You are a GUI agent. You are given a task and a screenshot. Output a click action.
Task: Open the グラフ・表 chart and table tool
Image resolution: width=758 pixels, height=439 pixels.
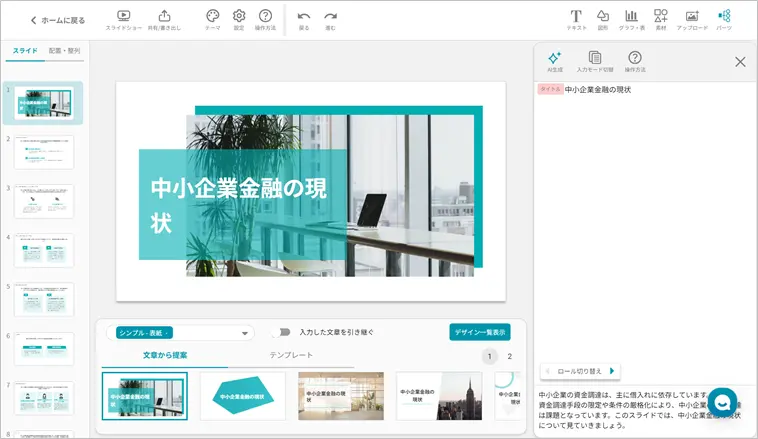pos(631,20)
